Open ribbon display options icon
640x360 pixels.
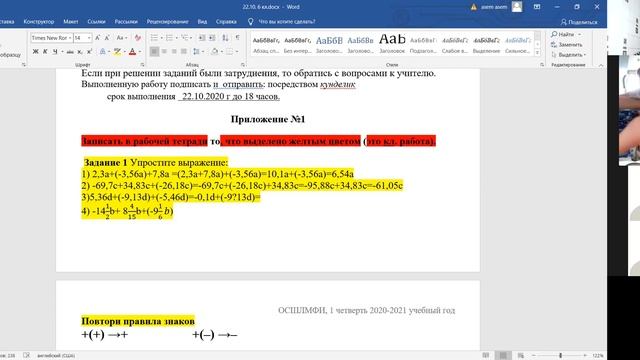pos(537,7)
